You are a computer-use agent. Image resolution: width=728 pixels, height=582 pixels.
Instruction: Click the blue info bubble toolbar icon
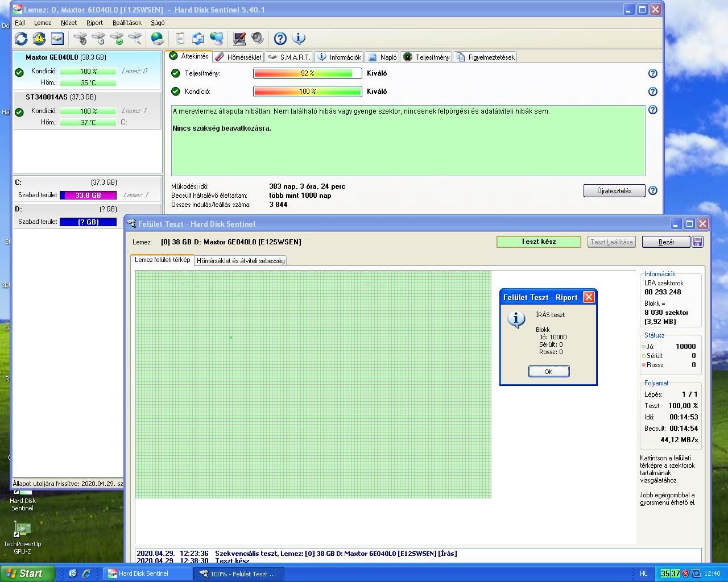point(299,39)
